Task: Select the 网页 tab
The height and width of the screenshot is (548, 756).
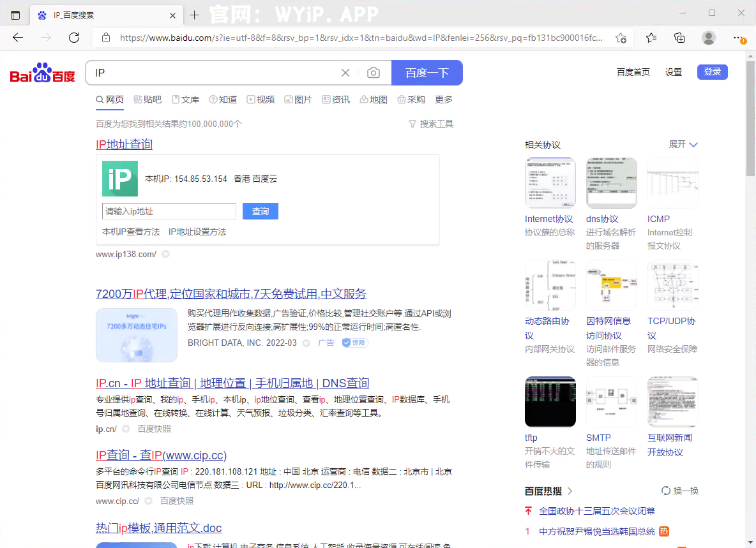Action: coord(110,100)
